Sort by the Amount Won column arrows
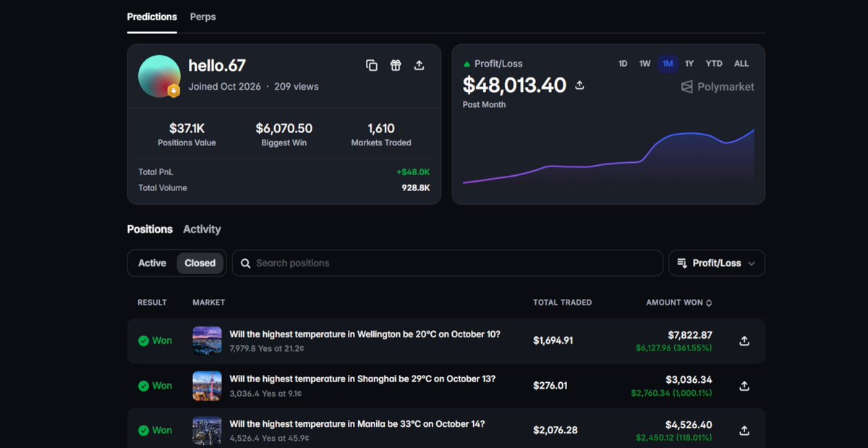Viewport: 868px width, 448px height. (709, 303)
